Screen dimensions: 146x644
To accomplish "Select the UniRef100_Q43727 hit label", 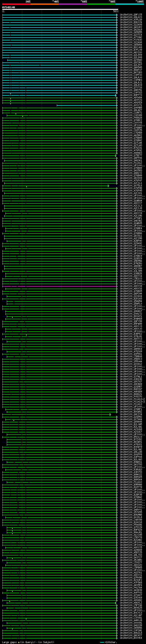I will [131, 558].
